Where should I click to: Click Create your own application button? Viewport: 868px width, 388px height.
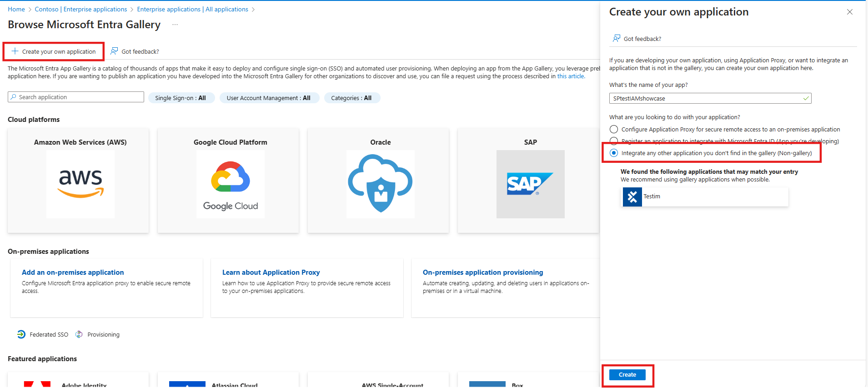[54, 51]
